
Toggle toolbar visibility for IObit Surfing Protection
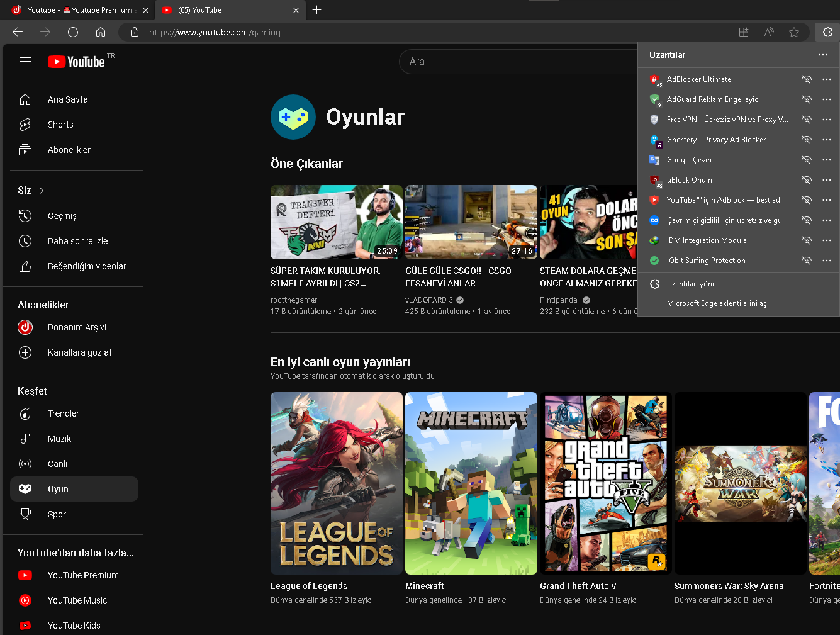pyautogui.click(x=806, y=261)
